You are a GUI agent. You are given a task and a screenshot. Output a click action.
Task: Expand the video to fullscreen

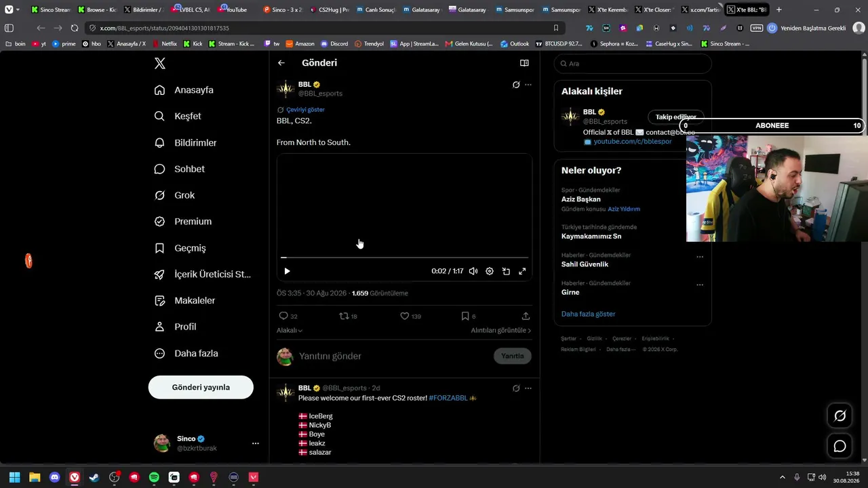pyautogui.click(x=522, y=271)
